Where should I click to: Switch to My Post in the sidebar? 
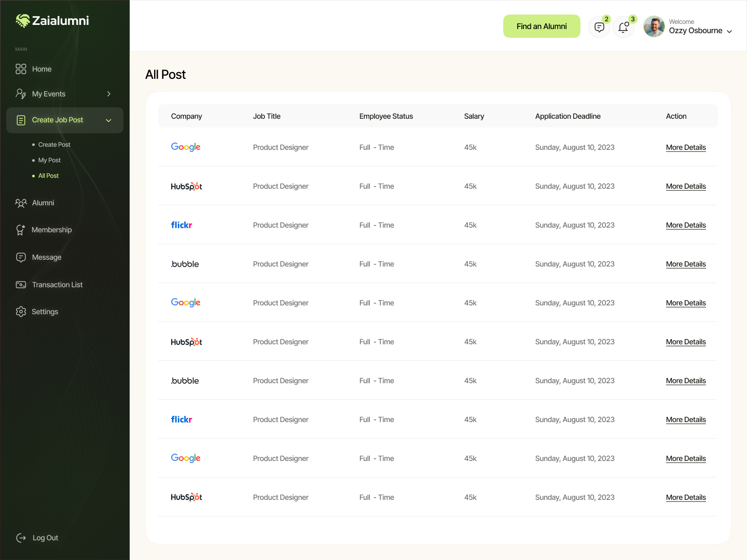point(49,160)
